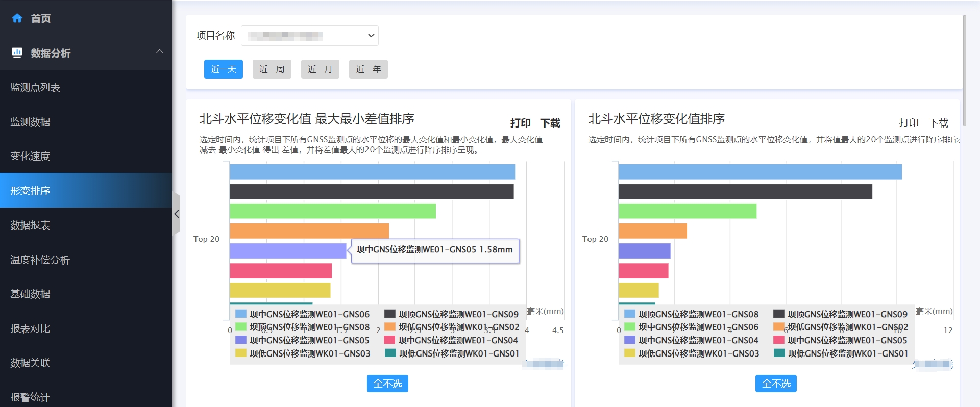Click the top blue bar in left chart
Image resolution: width=980 pixels, height=407 pixels.
[372, 172]
